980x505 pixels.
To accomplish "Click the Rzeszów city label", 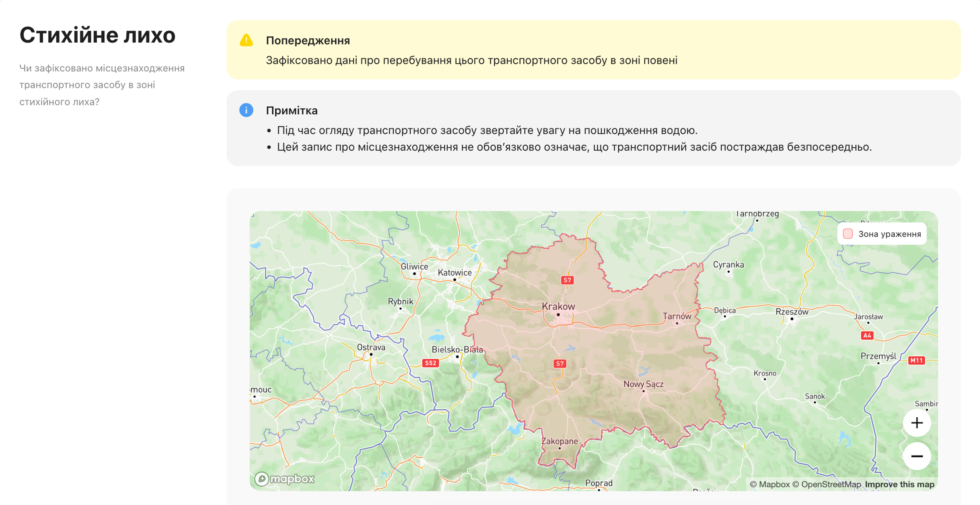I will [792, 312].
